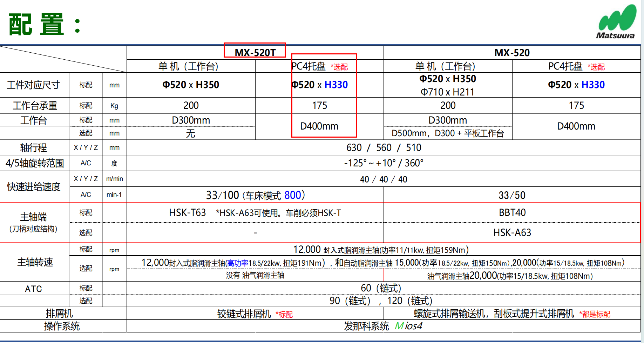
Task: Click 发那科系统 Mios4 value
Action: click(383, 326)
